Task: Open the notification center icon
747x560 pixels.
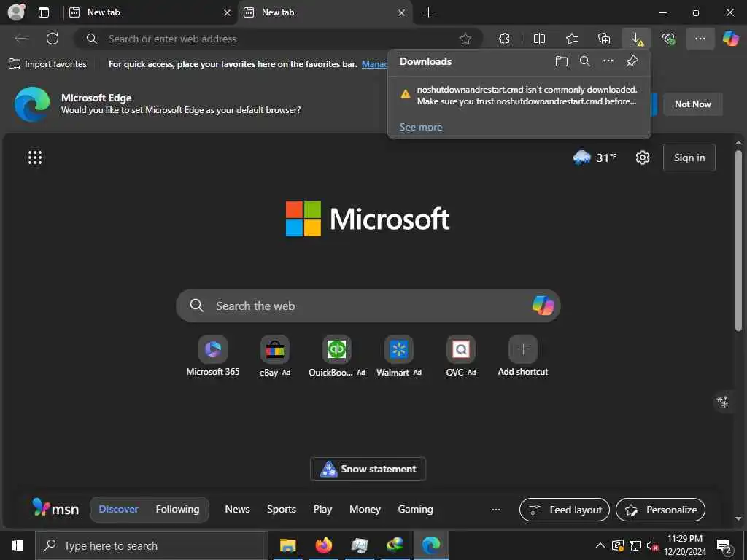Action: coord(724,546)
